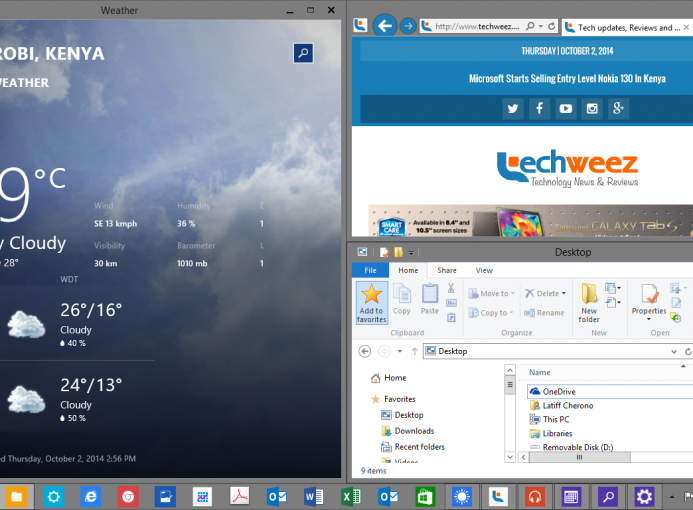Open Adobe Reader from the taskbar
Viewport: 693px width, 510px height.
coord(240,497)
